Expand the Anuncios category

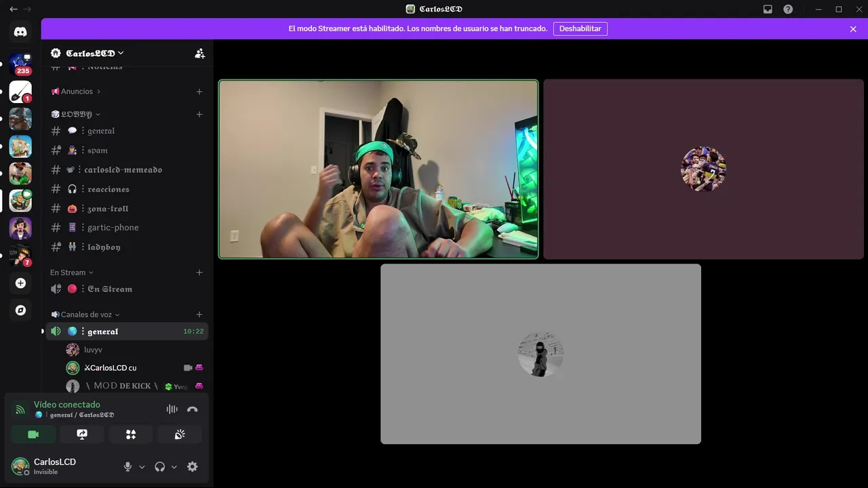pos(75,91)
